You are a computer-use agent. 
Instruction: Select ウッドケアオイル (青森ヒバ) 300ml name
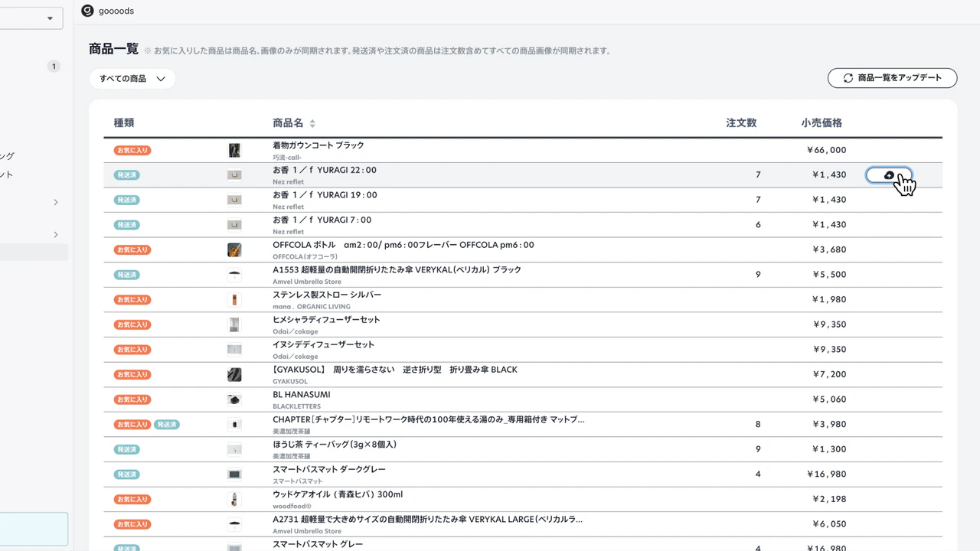click(x=338, y=494)
